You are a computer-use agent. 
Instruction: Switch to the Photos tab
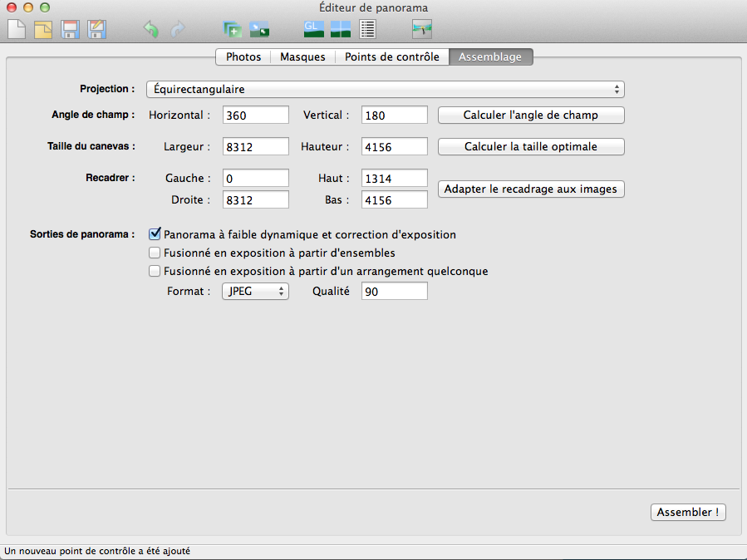click(243, 56)
